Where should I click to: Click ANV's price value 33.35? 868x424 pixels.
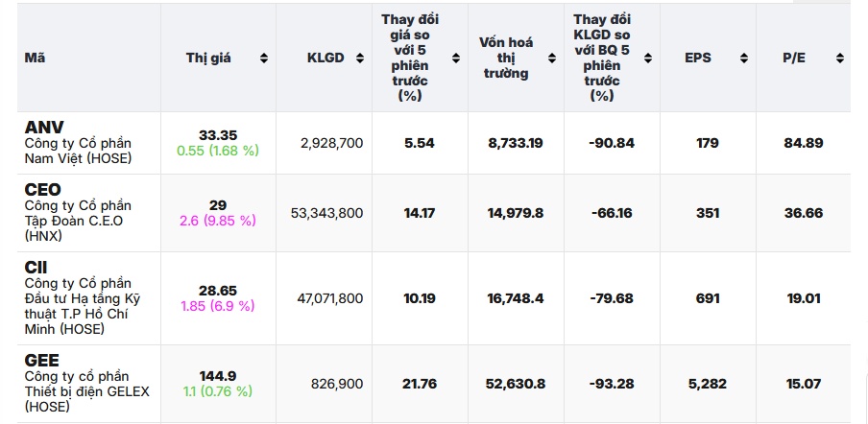coord(217,135)
